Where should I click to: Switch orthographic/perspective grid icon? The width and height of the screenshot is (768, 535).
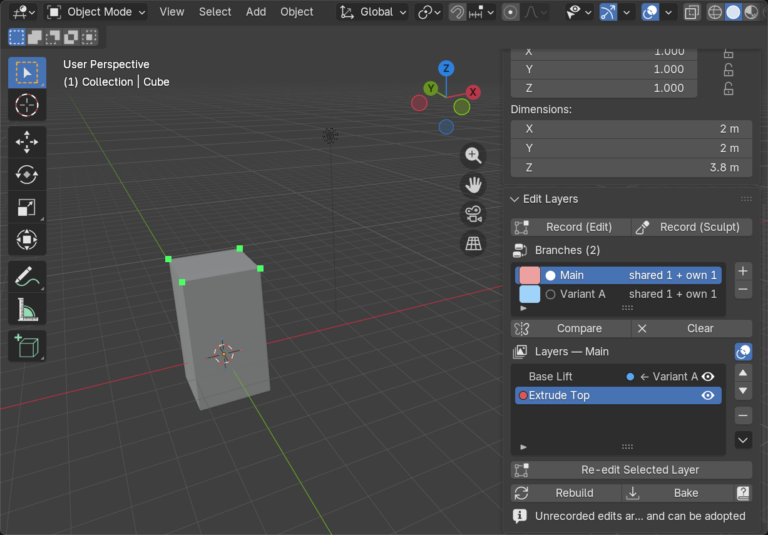pyautogui.click(x=473, y=243)
